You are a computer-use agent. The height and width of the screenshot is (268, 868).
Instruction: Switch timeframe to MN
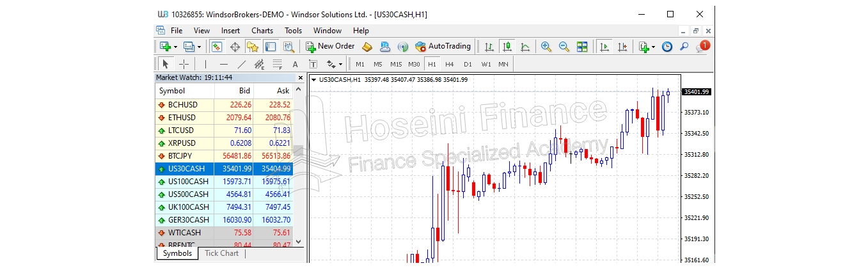pyautogui.click(x=503, y=64)
